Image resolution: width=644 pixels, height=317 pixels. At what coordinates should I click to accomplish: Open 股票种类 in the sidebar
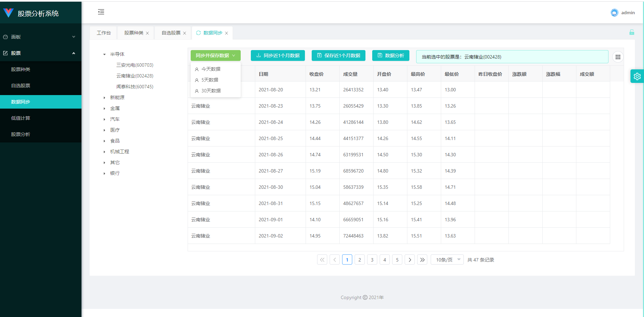[41, 69]
